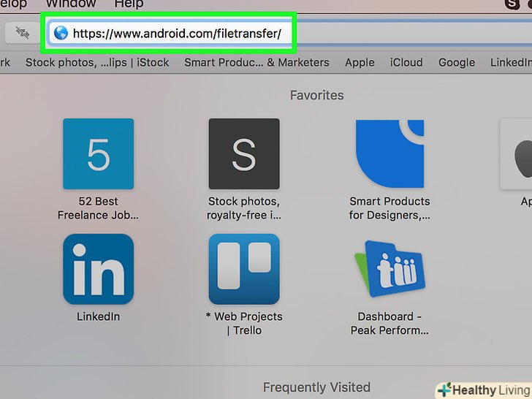Open the iCloud bookmark
The image size is (532, 399).
(x=406, y=62)
